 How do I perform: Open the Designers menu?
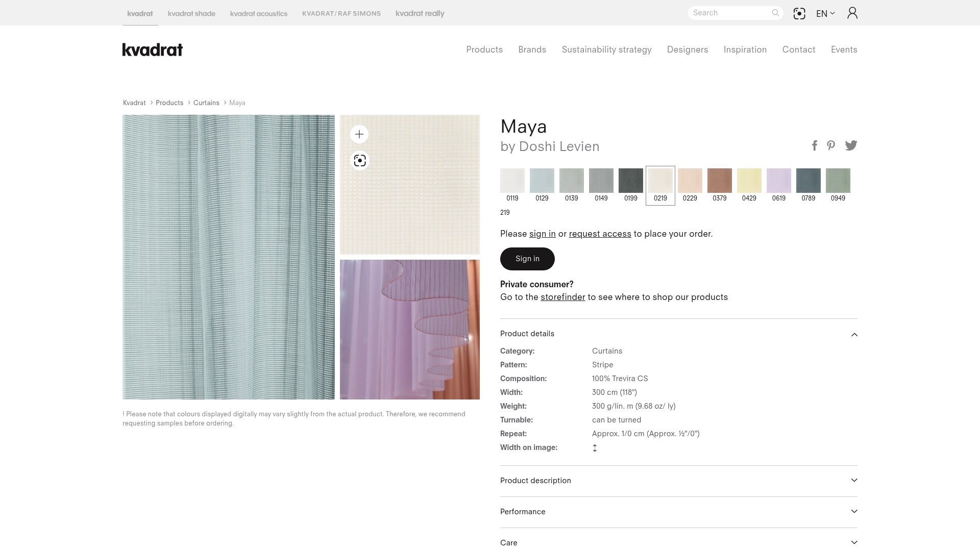coord(688,50)
